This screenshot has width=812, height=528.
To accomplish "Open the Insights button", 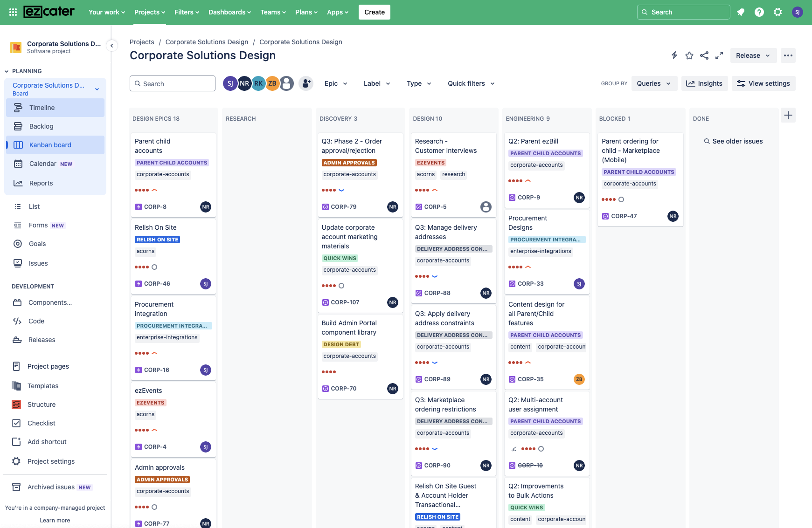I will click(704, 83).
